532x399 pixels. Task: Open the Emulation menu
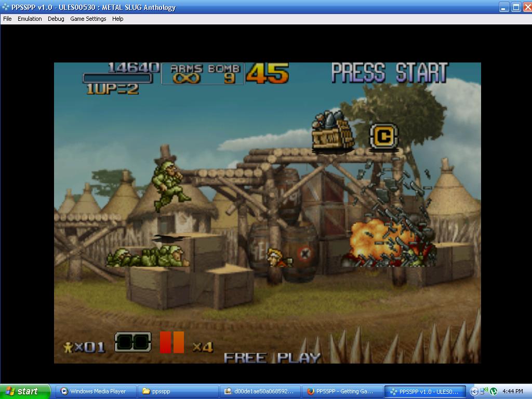[x=30, y=19]
